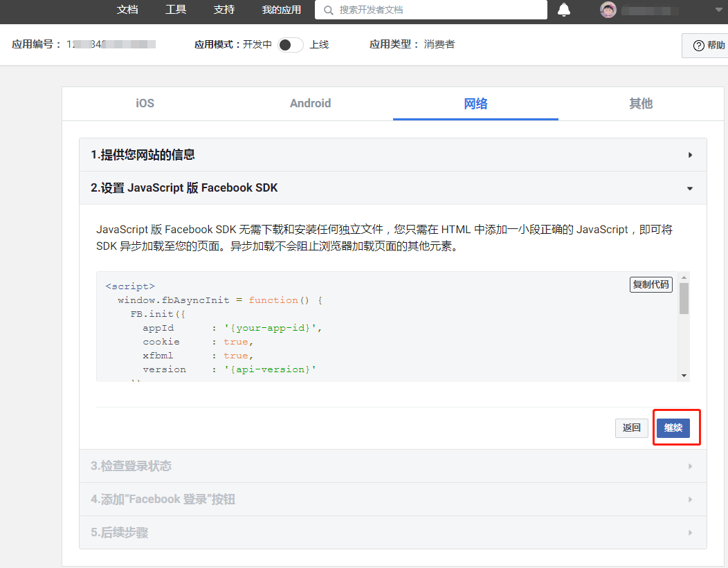Screen dimensions: 728x568
Task: Click the code box scroll-up arrow
Action: click(x=684, y=277)
